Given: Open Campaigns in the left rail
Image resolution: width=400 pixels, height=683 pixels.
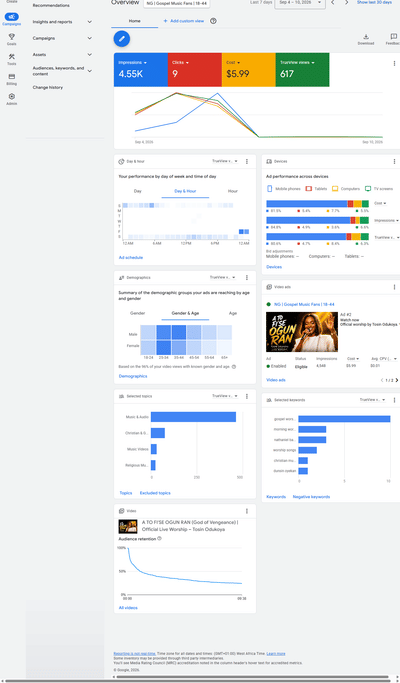Looking at the screenshot, I should click(12, 19).
